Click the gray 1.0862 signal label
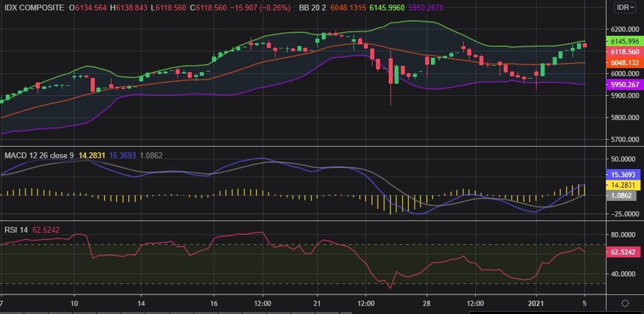The width and height of the screenshot is (644, 314). [621, 196]
